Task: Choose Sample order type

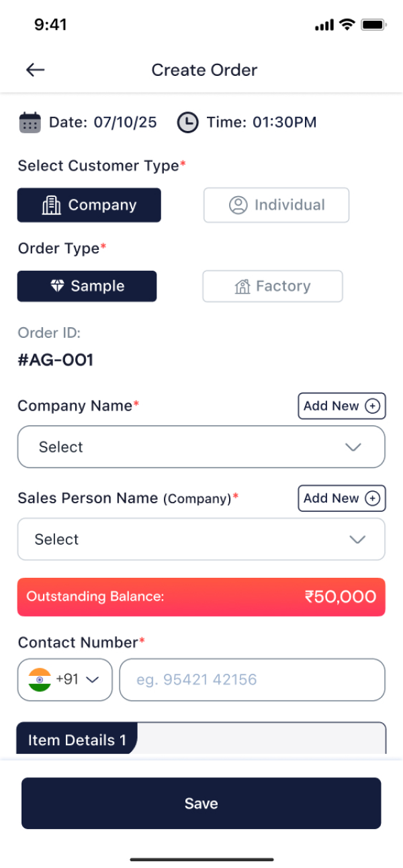Action: click(87, 286)
